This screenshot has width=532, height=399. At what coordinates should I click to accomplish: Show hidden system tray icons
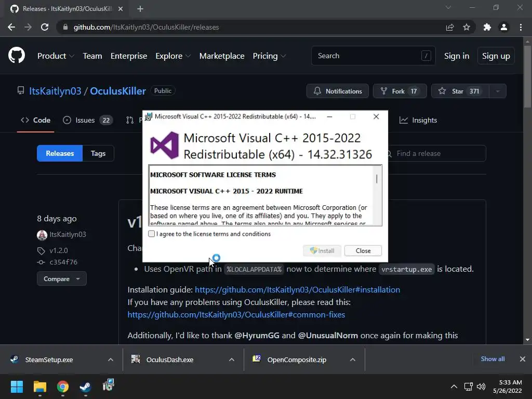454,387
